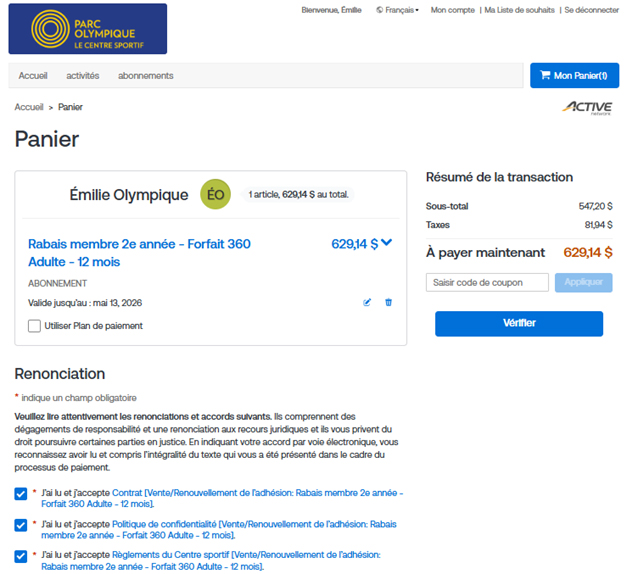Open the activités menu
The width and height of the screenshot is (627, 574).
pos(83,76)
